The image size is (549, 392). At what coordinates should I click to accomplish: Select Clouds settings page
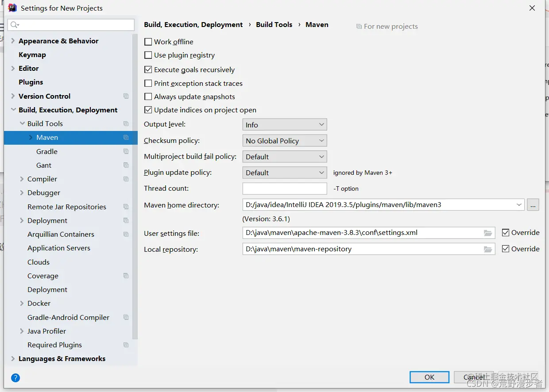39,262
